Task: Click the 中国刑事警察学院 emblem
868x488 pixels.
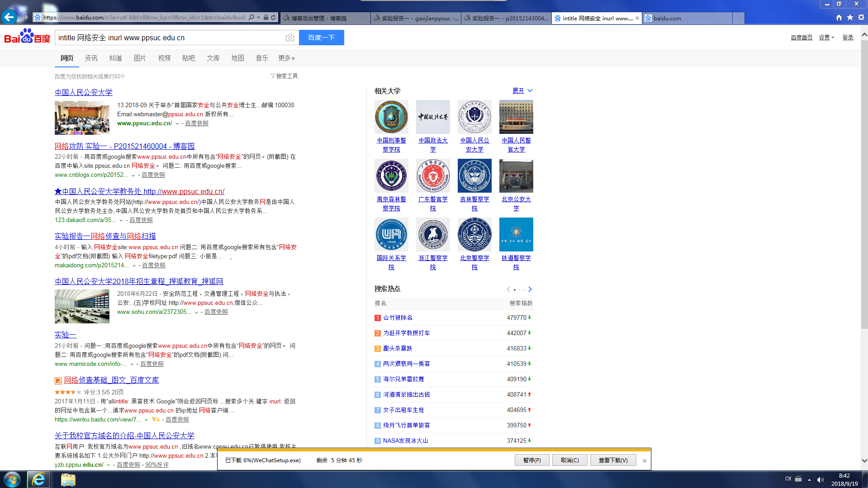Action: pos(391,117)
